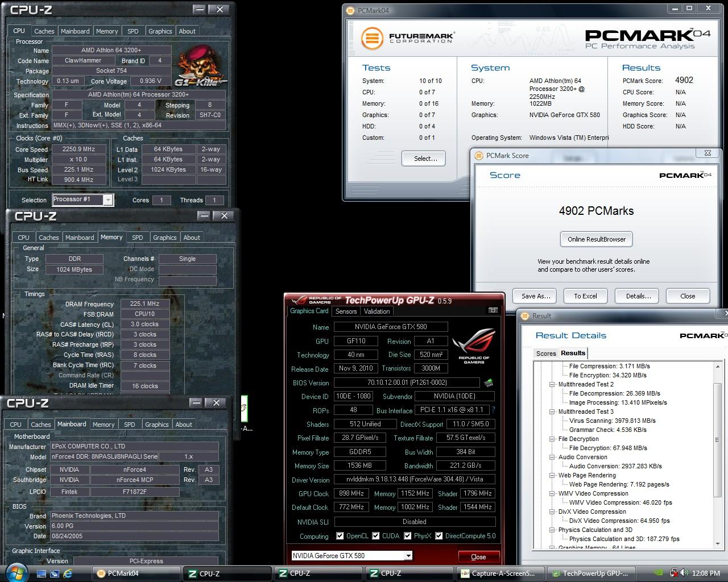Collapse the Multithreaded Test 2 node
The height and width of the screenshot is (582, 728).
552,384
